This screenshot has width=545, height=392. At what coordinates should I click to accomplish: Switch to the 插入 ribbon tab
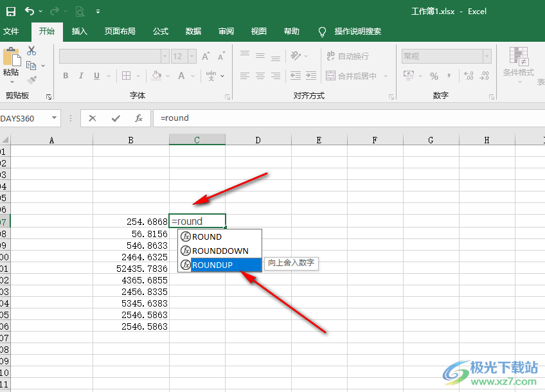pyautogui.click(x=79, y=31)
